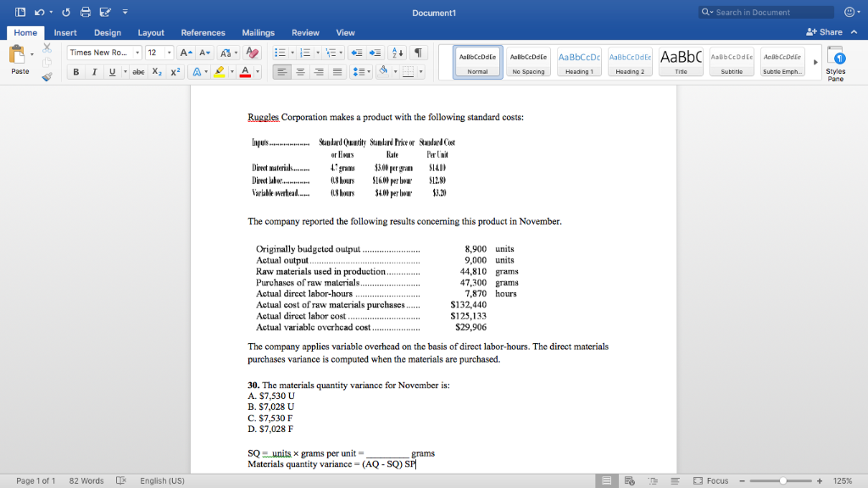Click the Cut scissors icon
Screen dimensions: 868x488
(x=47, y=48)
